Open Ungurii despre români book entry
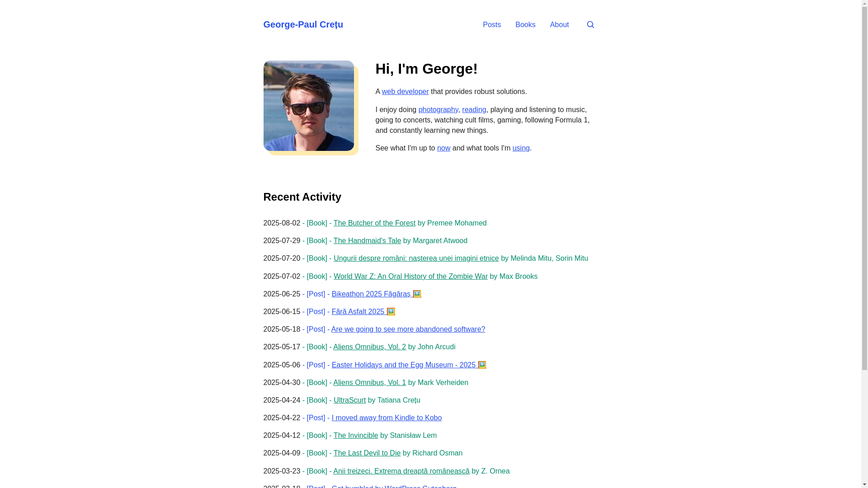 pos(416,258)
